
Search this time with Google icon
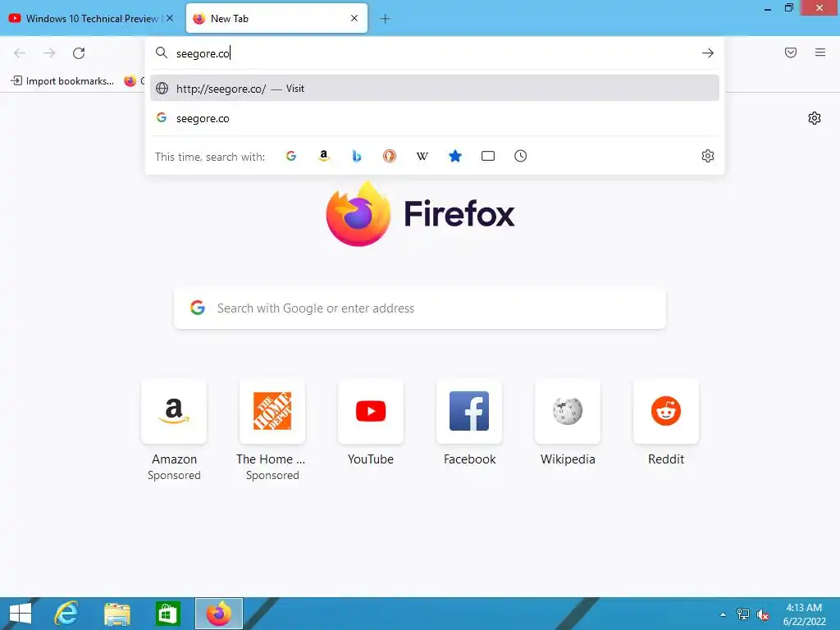point(291,156)
